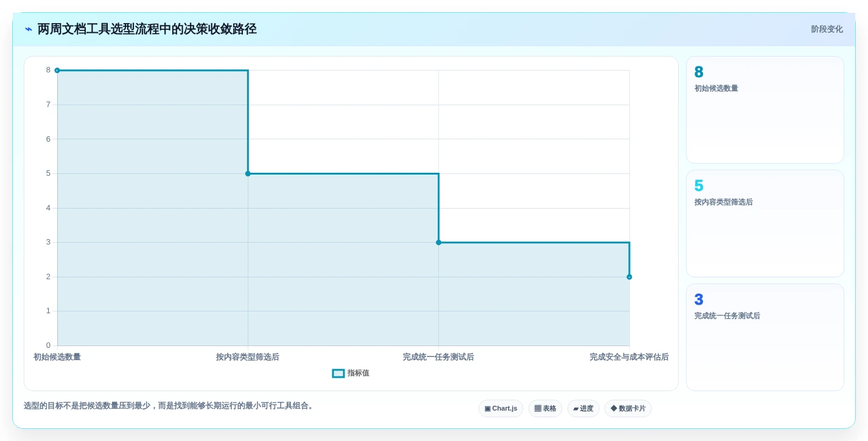Toggle the 指标值 legend item
Image resolution: width=868 pixels, height=441 pixels.
(x=351, y=373)
